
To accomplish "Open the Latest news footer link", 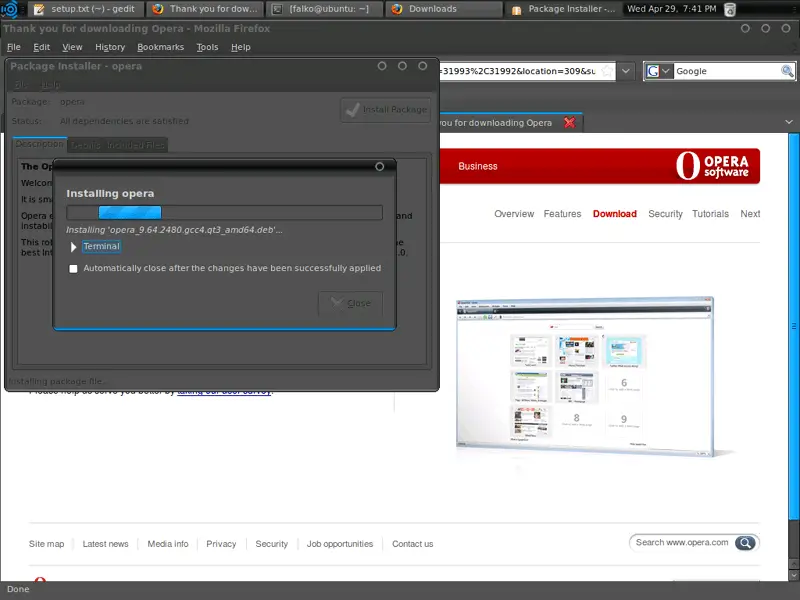I will click(x=106, y=544).
